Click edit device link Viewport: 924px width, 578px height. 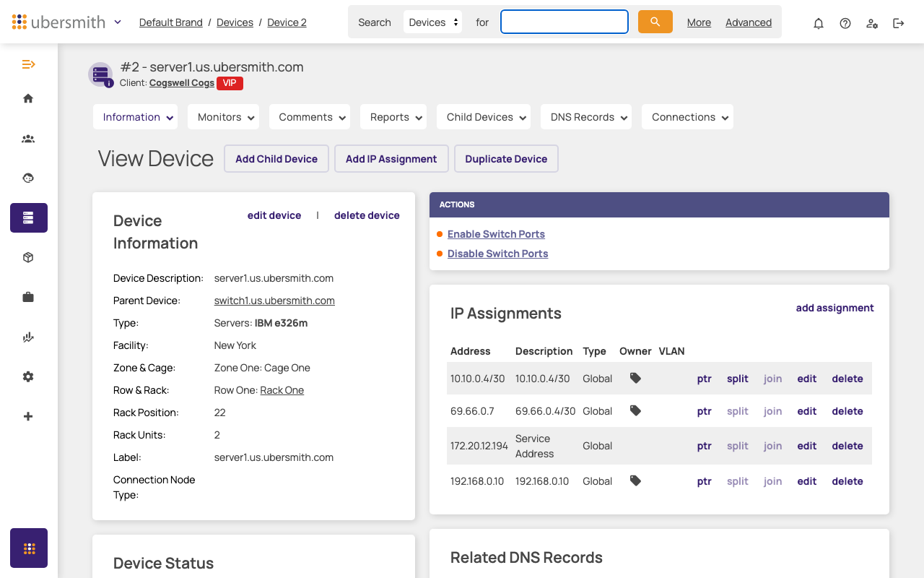(274, 215)
